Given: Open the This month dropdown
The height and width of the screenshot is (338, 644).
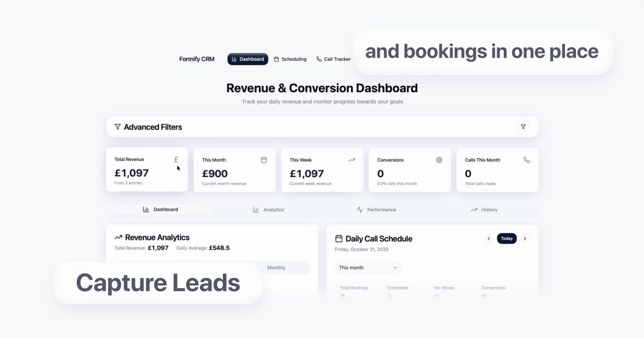Looking at the screenshot, I should point(368,267).
